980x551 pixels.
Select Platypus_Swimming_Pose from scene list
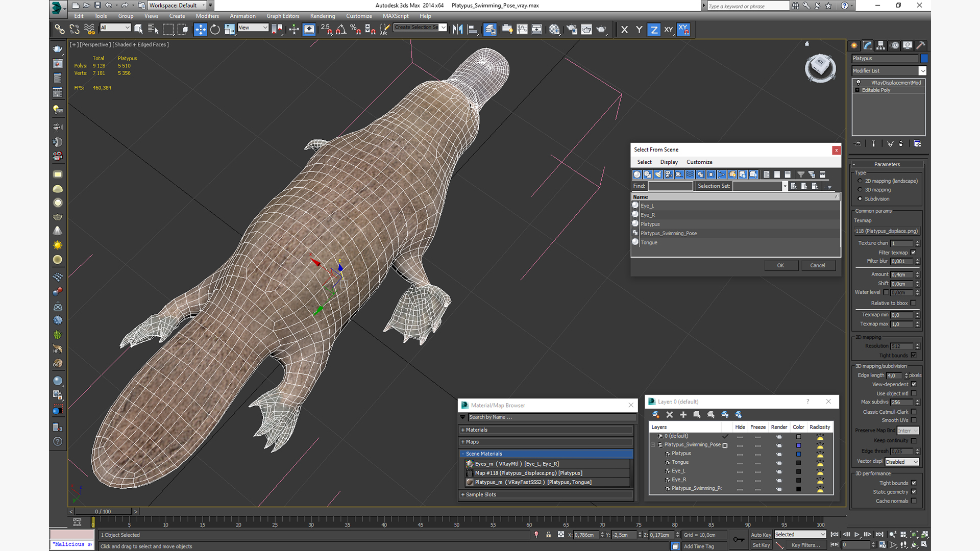click(669, 233)
